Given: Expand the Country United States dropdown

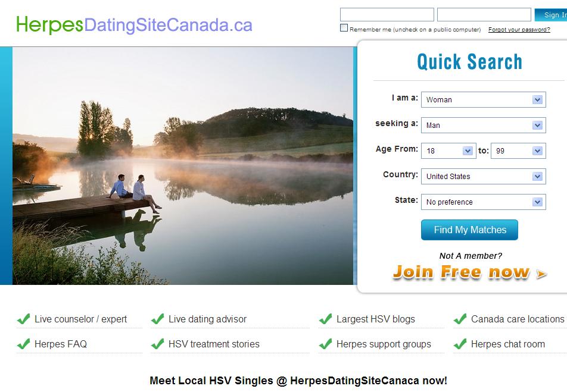Looking at the screenshot, I should click(484, 177).
